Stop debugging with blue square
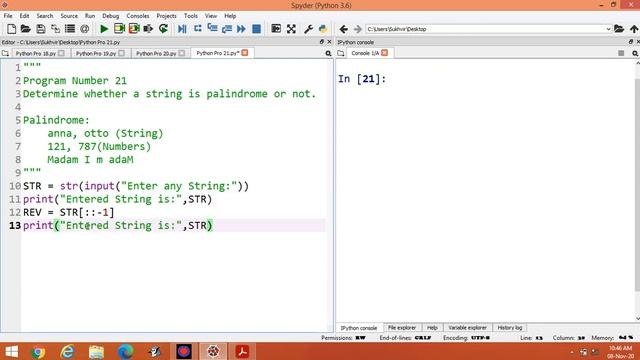Viewport: 640px width, 360px height. (256, 29)
